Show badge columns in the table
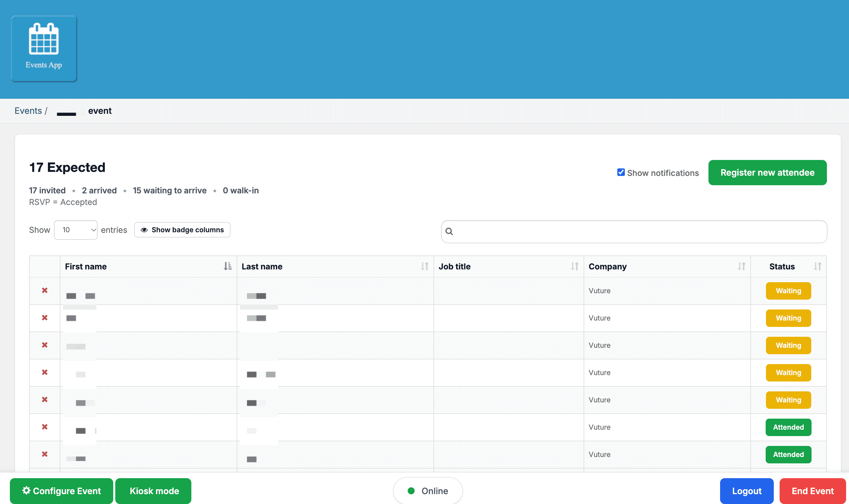The width and height of the screenshot is (849, 504). click(x=182, y=230)
